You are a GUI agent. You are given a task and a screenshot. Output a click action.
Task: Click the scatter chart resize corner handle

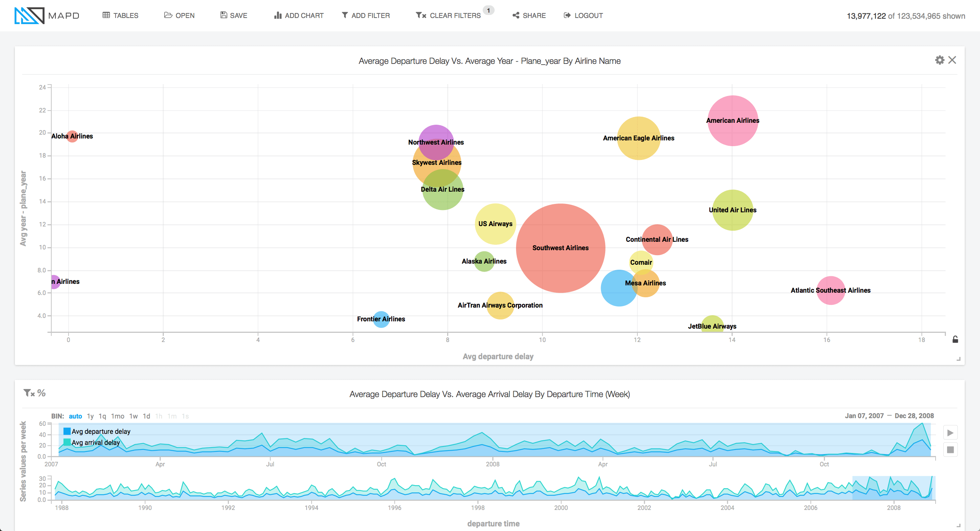click(959, 359)
